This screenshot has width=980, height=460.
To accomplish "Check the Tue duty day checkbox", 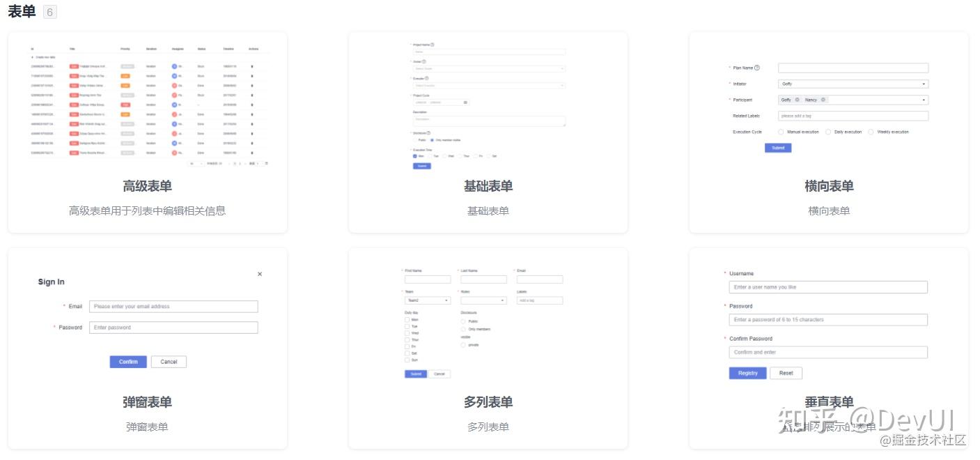I will tap(407, 326).
